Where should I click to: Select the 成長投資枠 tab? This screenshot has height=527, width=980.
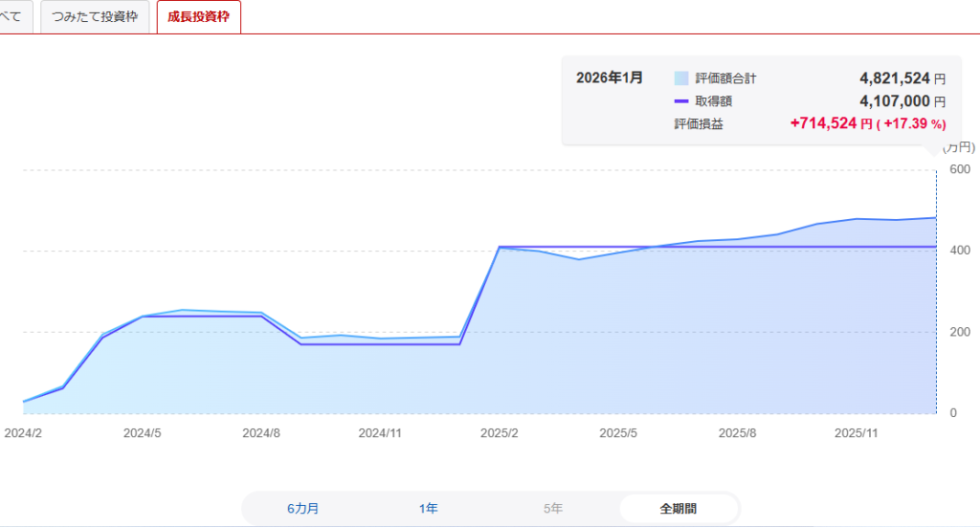tap(198, 17)
